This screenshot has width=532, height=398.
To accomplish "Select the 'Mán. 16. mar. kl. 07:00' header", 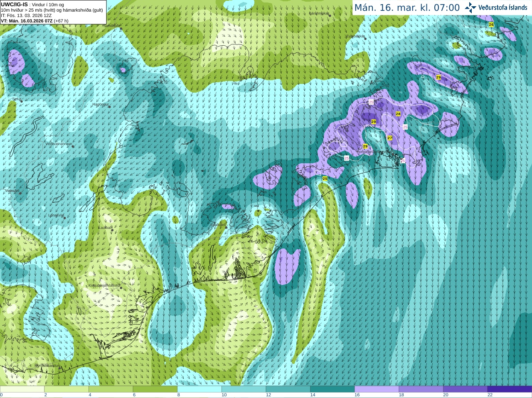I will pos(407,7).
